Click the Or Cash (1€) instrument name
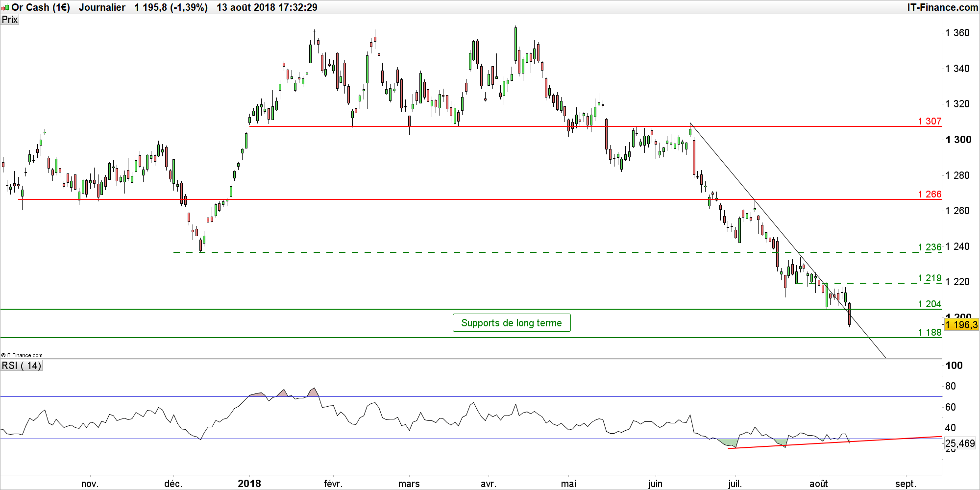This screenshot has width=980, height=490. tap(41, 7)
